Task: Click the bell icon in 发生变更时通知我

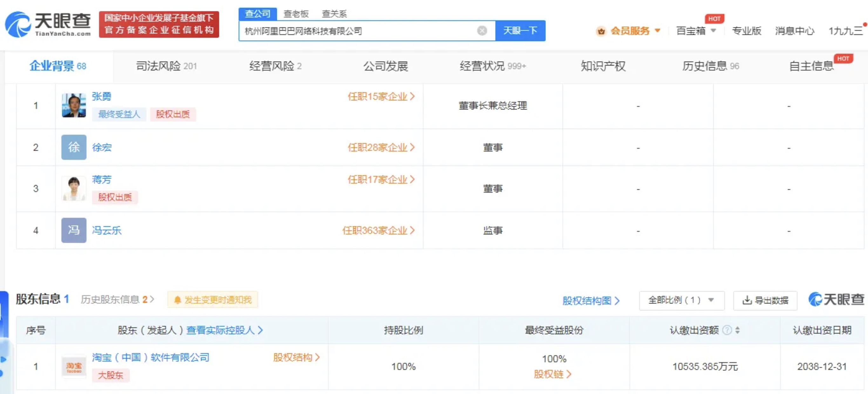Action: coord(178,300)
